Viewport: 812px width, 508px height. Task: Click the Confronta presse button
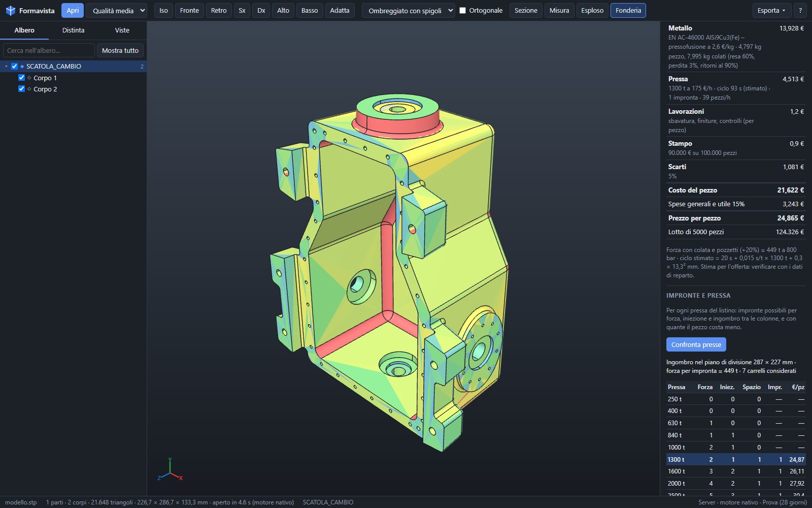click(x=696, y=344)
